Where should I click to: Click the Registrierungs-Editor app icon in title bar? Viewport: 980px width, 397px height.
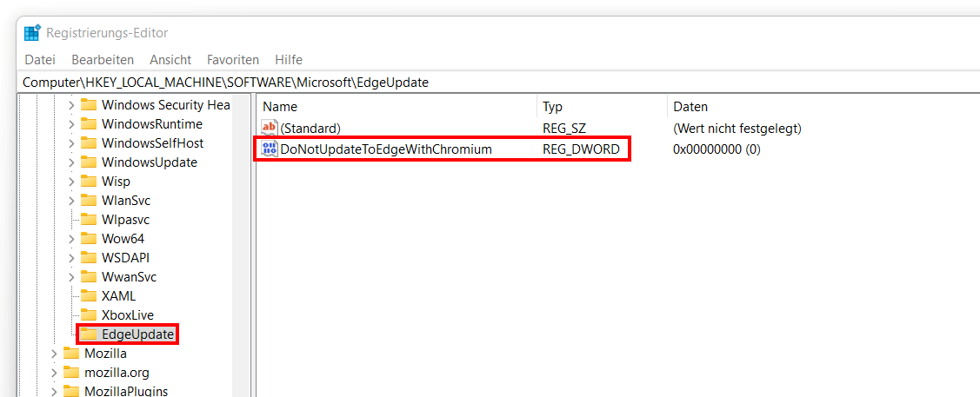click(x=32, y=32)
